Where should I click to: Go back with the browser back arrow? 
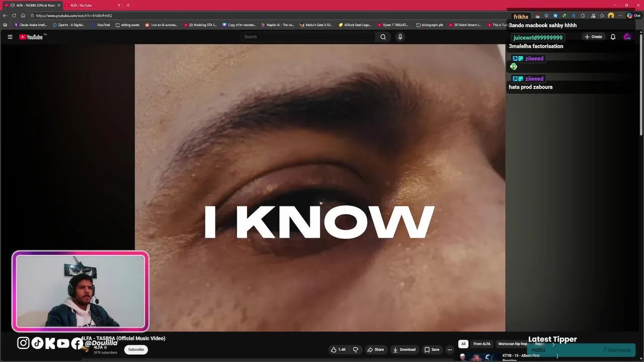coord(5,16)
